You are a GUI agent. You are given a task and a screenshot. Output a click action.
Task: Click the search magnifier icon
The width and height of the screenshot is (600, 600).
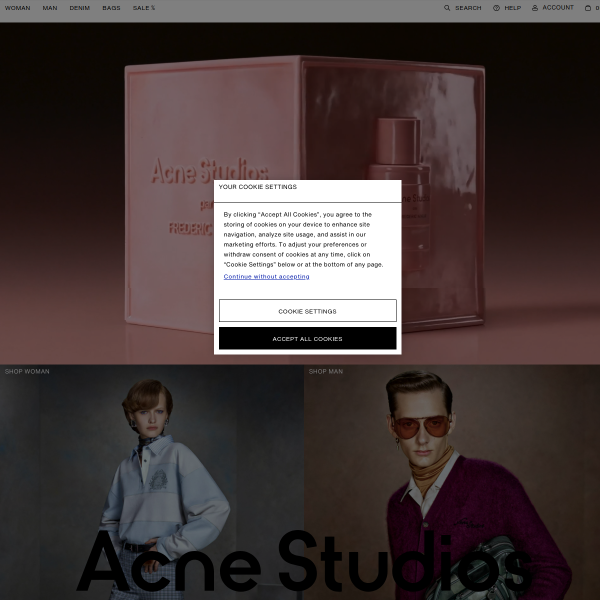[x=447, y=8]
